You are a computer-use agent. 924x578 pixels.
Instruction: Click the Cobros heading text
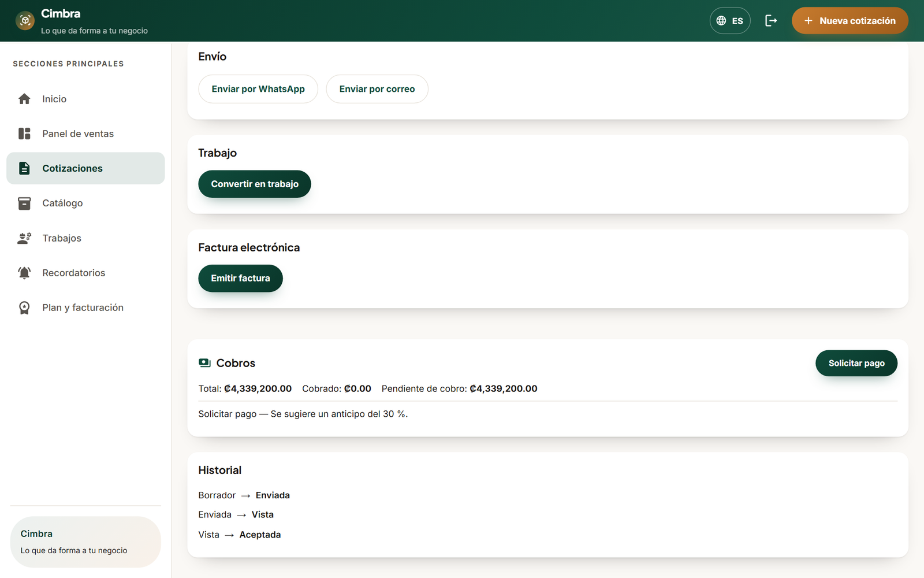pyautogui.click(x=236, y=363)
